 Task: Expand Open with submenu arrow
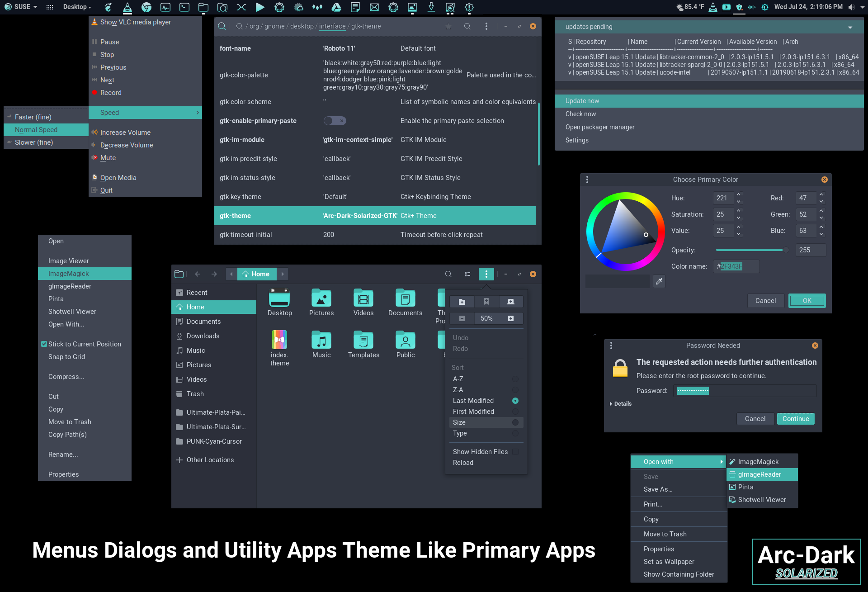coord(722,462)
